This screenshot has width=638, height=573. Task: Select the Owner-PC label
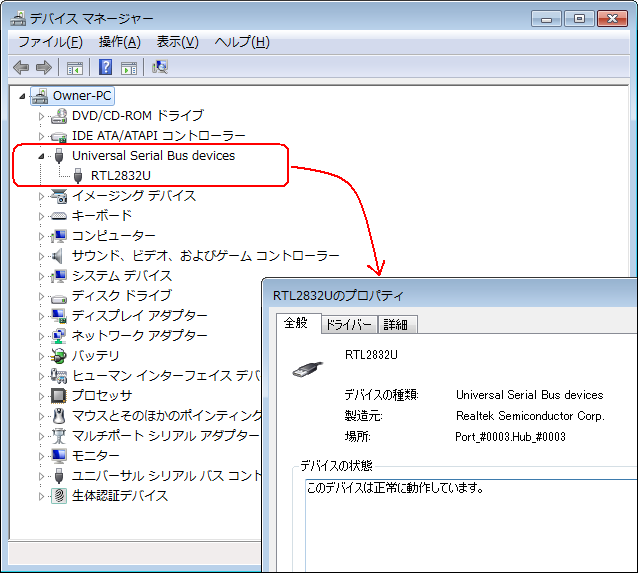pos(82,96)
